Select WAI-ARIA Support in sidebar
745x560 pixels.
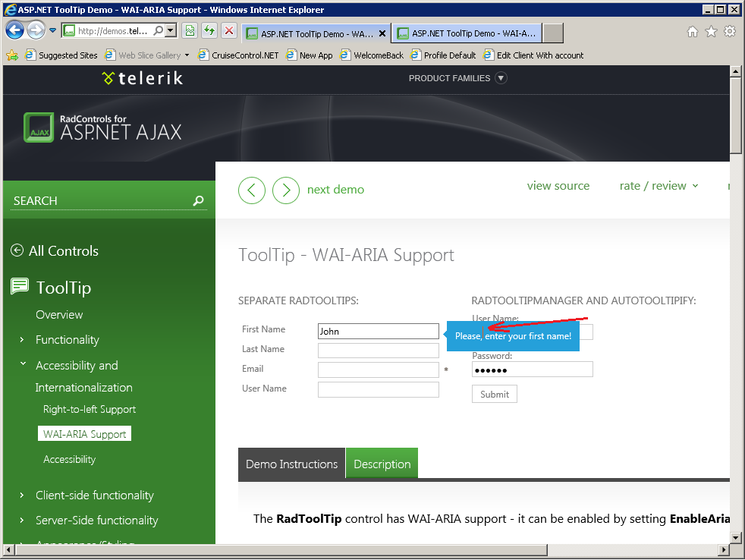(84, 434)
